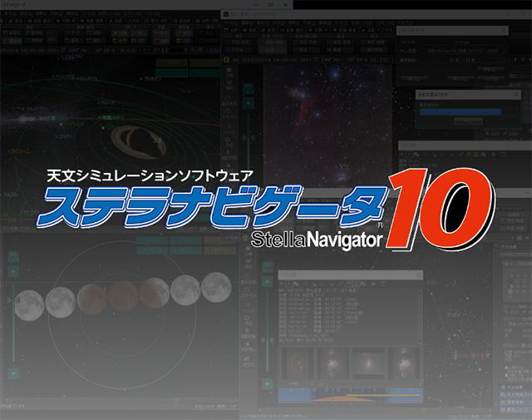Click mouse mode icon in Orion constellation window
Image resolution: width=532 pixels, height=420 pixels.
[248, 361]
